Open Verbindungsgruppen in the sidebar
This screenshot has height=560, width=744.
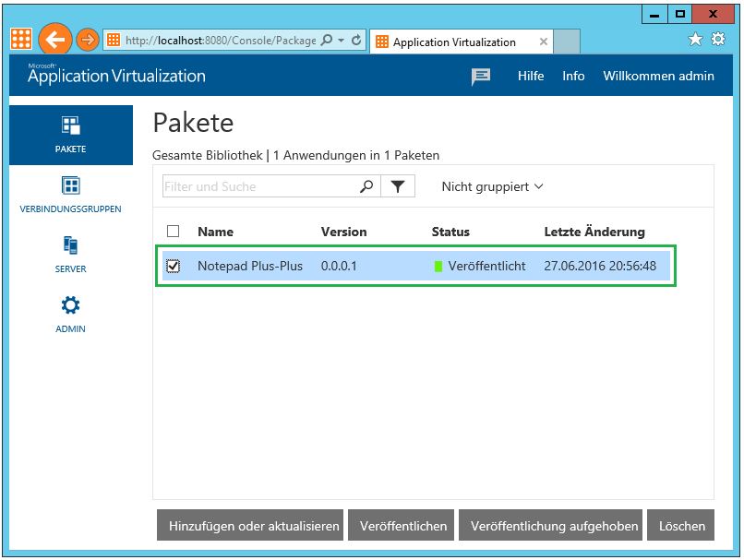click(71, 195)
